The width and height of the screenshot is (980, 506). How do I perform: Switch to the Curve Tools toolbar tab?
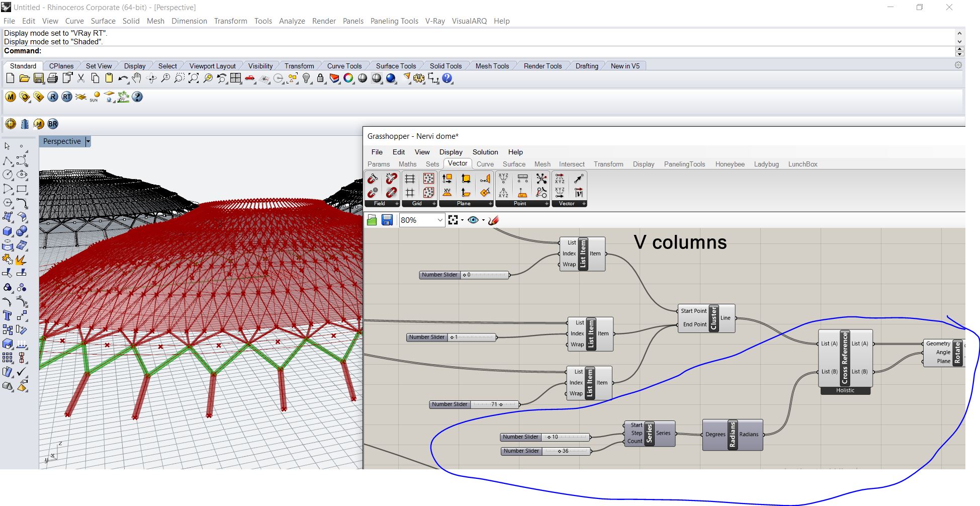point(344,66)
